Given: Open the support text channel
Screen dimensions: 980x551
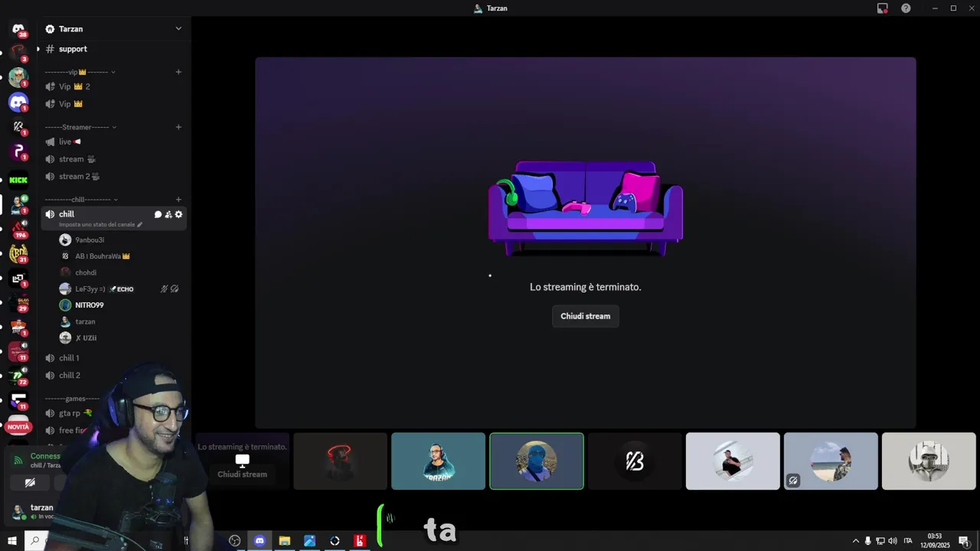Looking at the screenshot, I should pyautogui.click(x=113, y=49).
